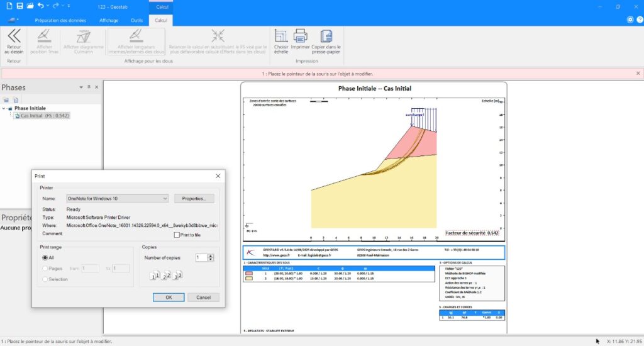Open the printer Name combo box
This screenshot has width=644, height=346.
[117, 198]
